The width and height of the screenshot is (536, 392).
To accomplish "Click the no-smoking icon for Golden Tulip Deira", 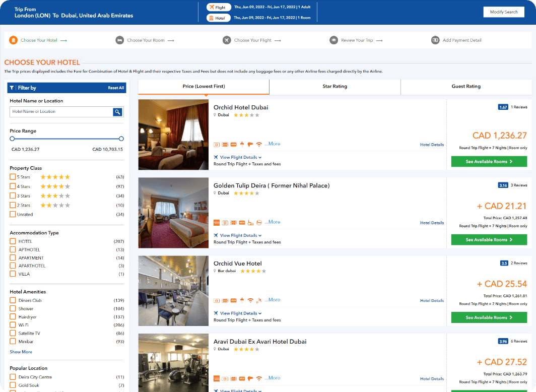I will click(259, 223).
